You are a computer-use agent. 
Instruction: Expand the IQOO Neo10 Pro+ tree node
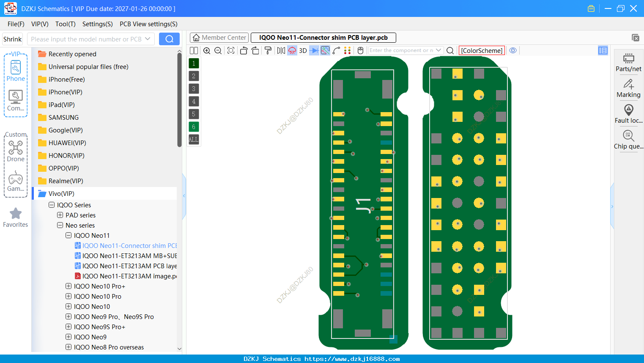tap(69, 286)
